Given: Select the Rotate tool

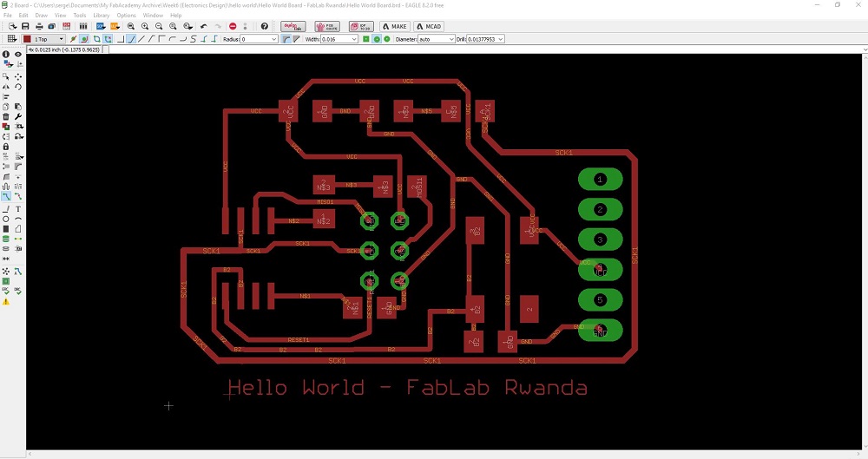Looking at the screenshot, I should click(18, 87).
